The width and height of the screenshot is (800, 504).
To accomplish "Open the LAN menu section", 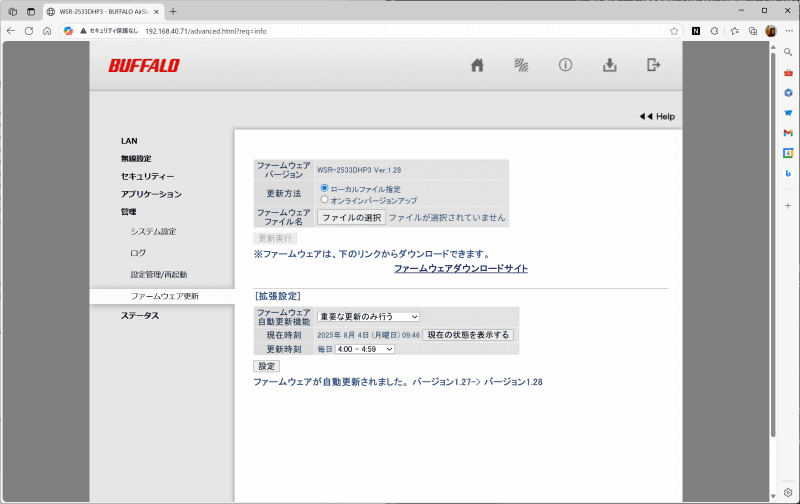I will [x=129, y=141].
